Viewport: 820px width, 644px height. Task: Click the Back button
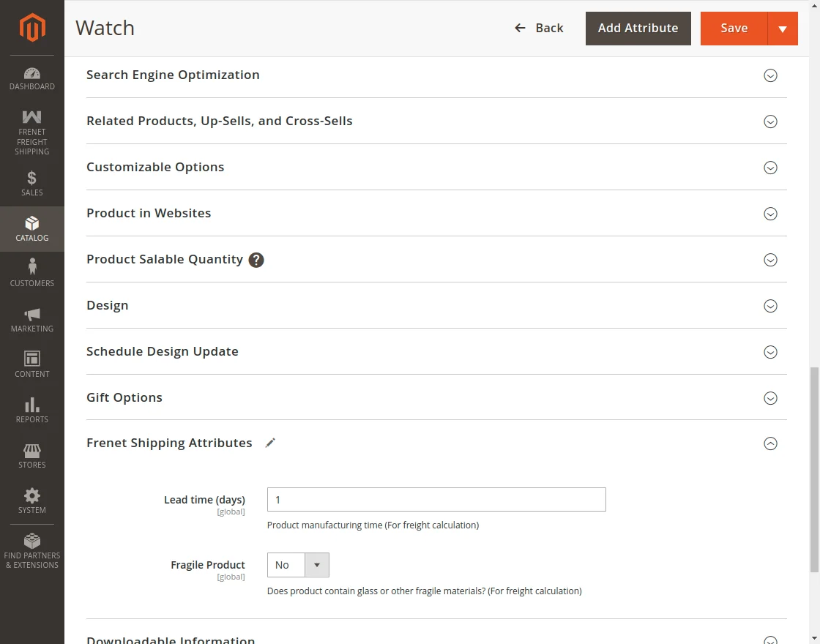539,28
